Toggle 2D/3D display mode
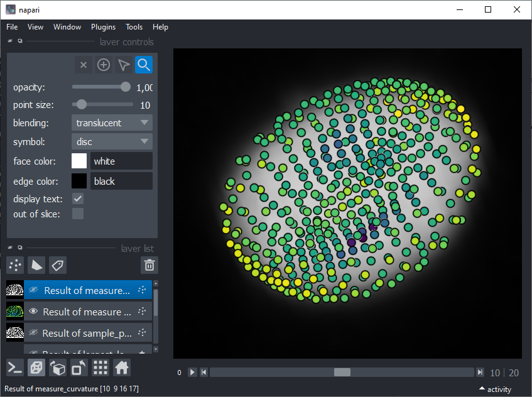 point(36,367)
